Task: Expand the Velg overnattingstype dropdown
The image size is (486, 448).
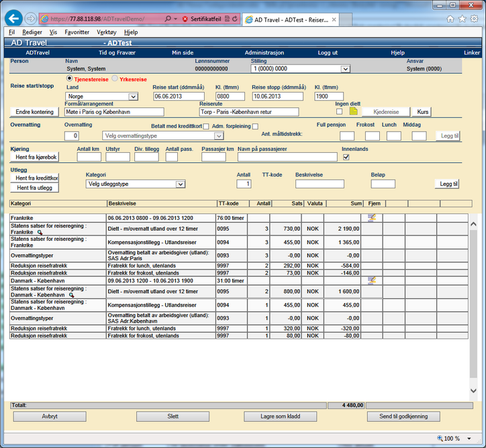Action: pos(219,135)
